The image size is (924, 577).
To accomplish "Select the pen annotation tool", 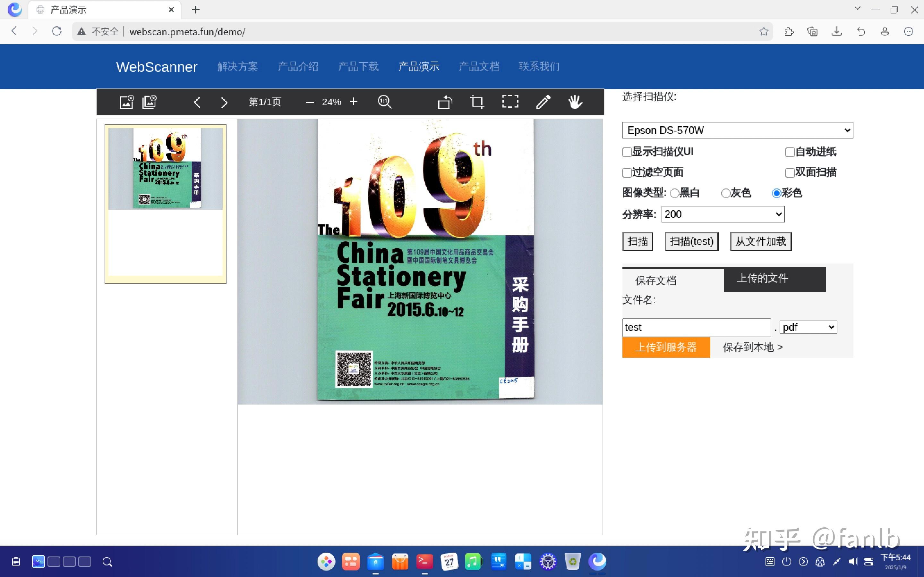I will coord(543,102).
